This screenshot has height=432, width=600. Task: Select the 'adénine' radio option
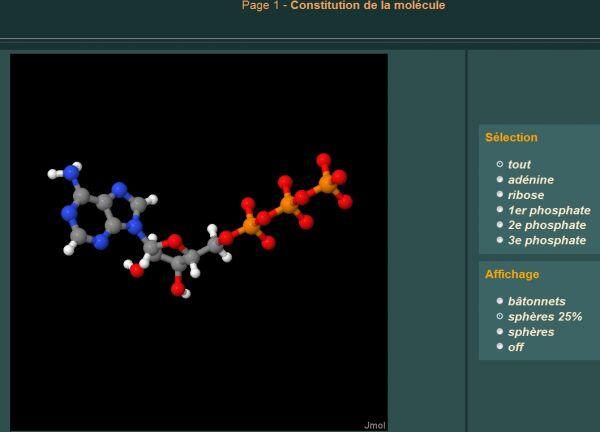pyautogui.click(x=500, y=180)
